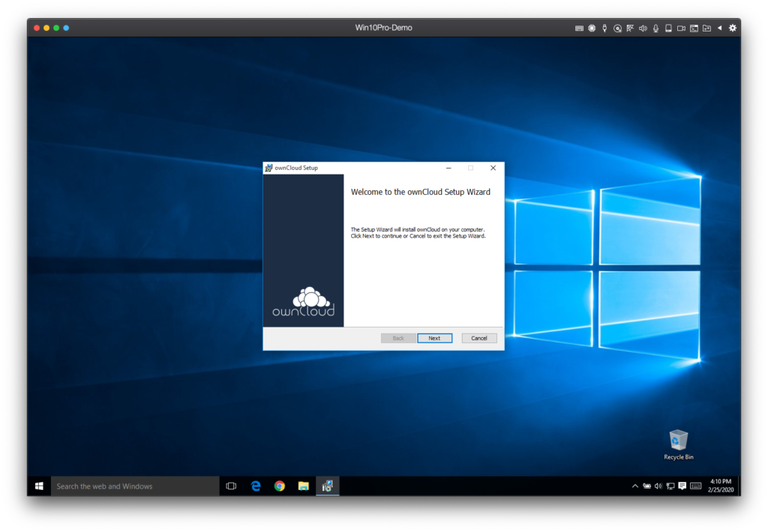Open Task View in the taskbar

(x=231, y=486)
